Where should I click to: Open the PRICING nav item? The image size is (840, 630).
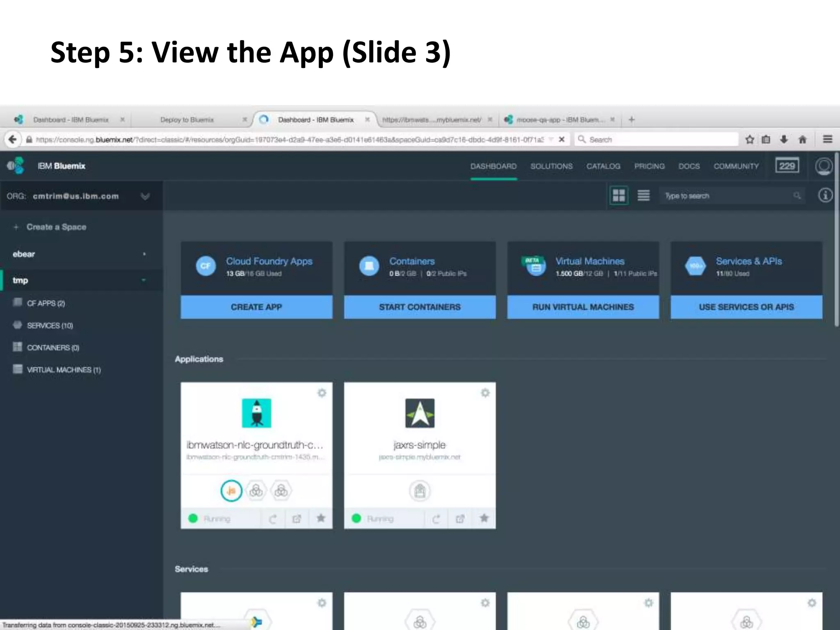(649, 166)
